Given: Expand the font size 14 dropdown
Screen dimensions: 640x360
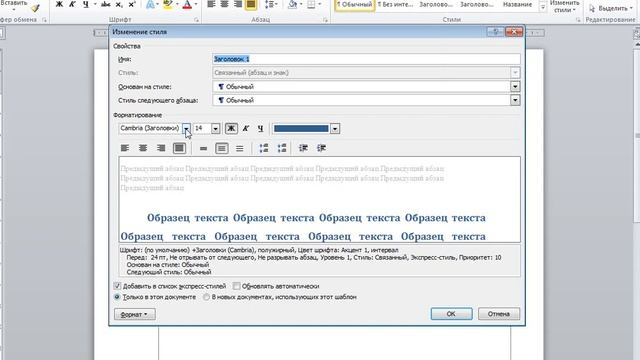Looking at the screenshot, I should (216, 129).
